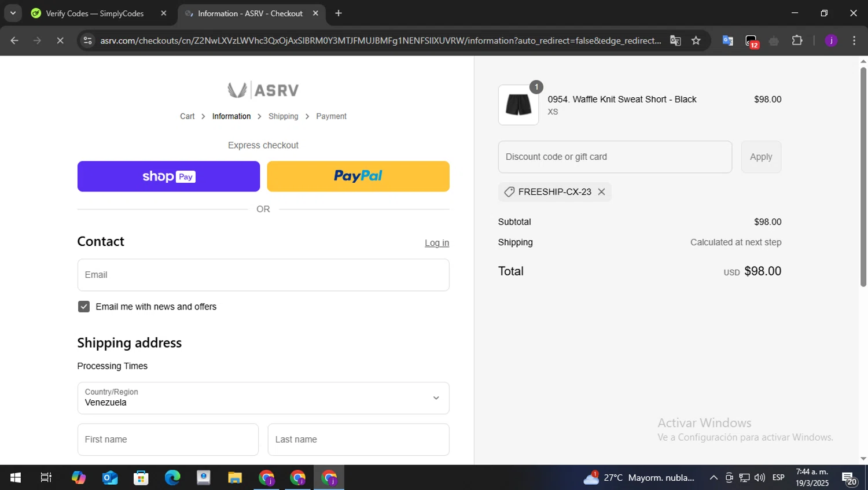
Task: Close the ASRV Checkout tab
Action: 315,13
